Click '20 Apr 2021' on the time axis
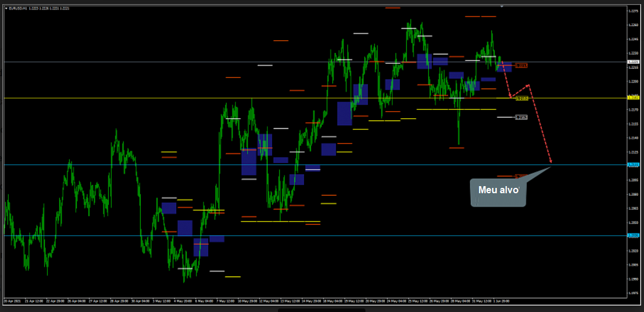The height and width of the screenshot is (312, 644). [x=11, y=301]
